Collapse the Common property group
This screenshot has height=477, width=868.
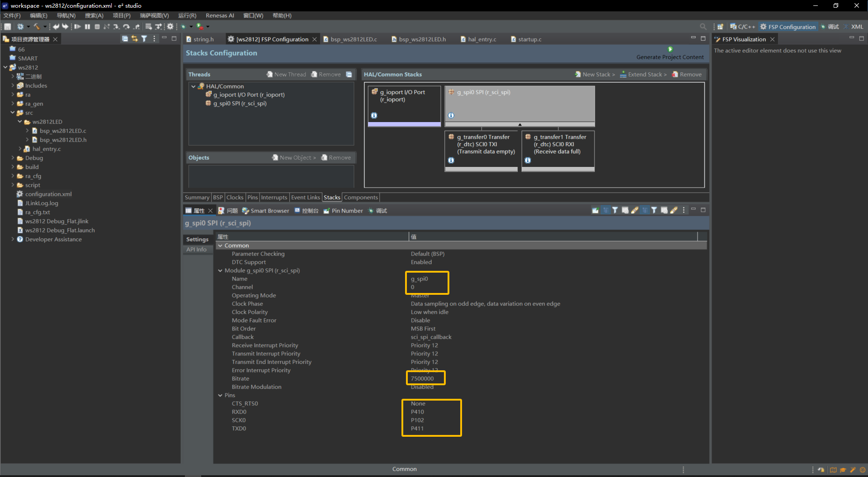tap(220, 246)
